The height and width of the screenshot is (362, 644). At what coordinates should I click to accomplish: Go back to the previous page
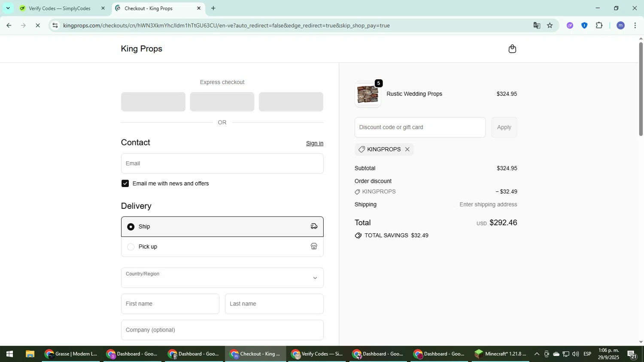coord(9,26)
